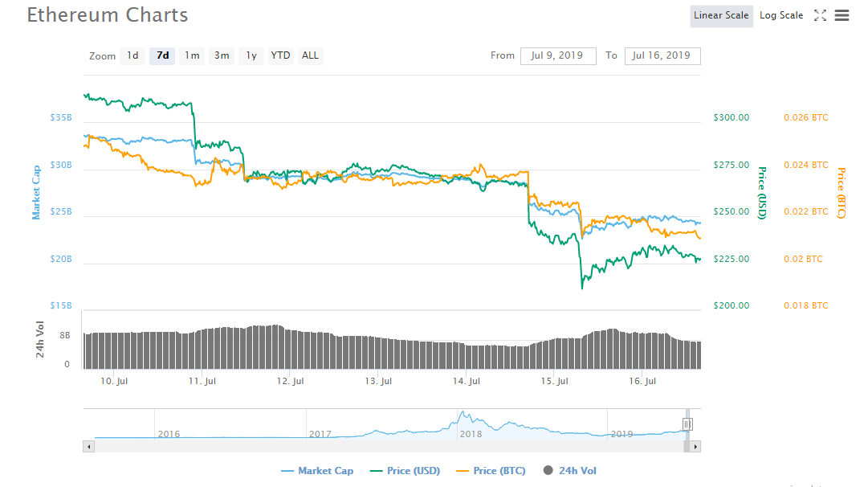Click the $30B market cap label

tap(61, 165)
